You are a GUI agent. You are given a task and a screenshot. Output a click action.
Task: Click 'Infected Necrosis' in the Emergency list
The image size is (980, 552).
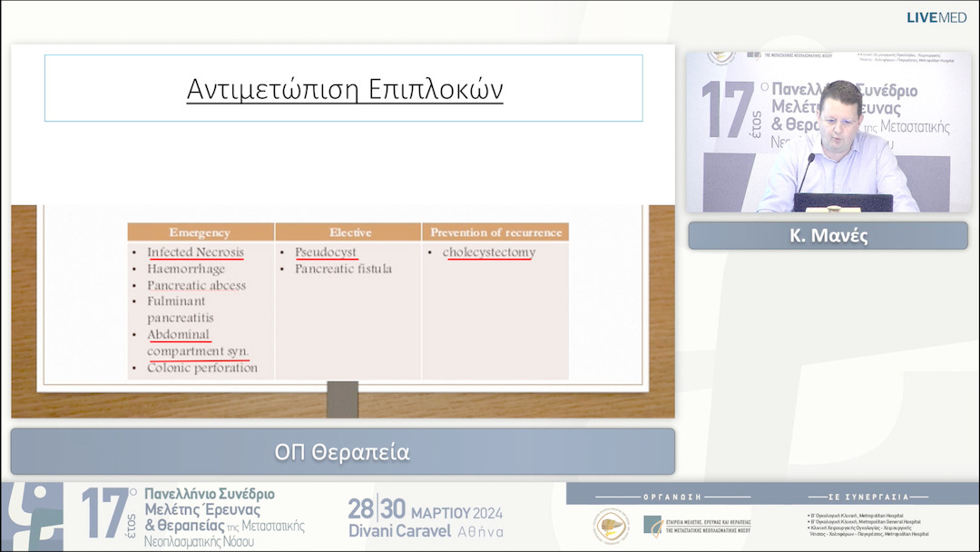[195, 252]
